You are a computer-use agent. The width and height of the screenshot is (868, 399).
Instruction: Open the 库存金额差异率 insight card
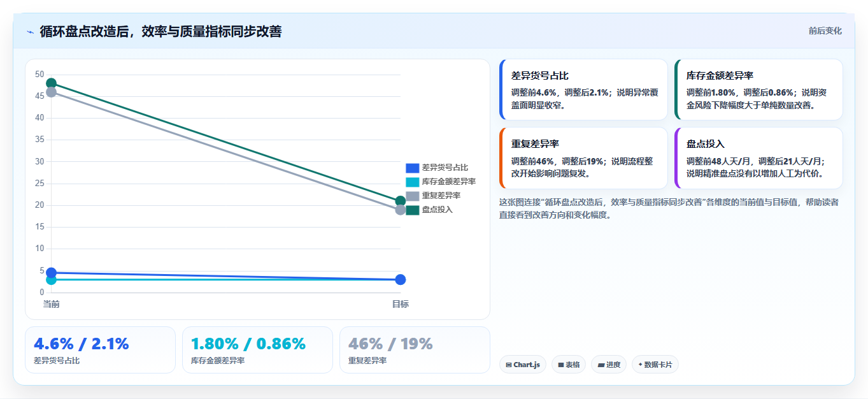point(758,90)
